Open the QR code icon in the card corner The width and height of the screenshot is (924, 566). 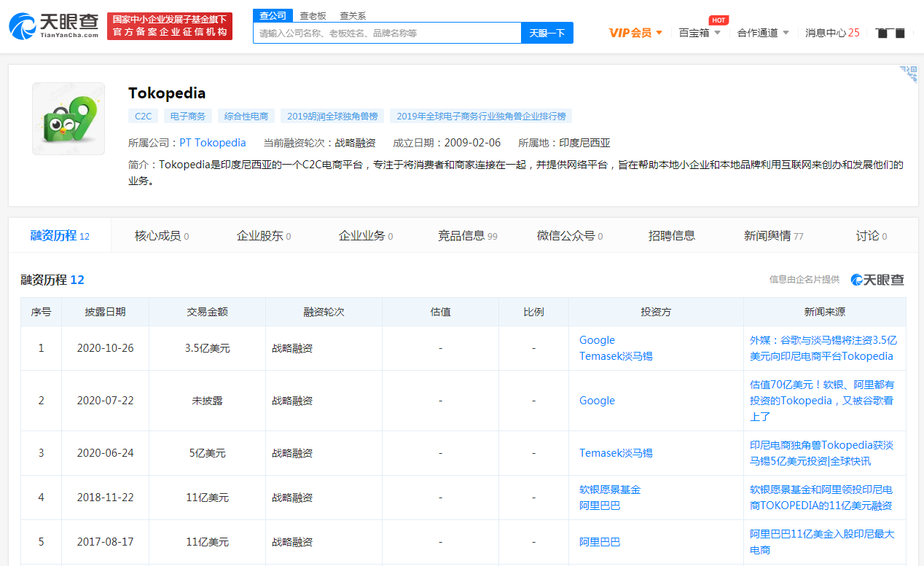[908, 74]
